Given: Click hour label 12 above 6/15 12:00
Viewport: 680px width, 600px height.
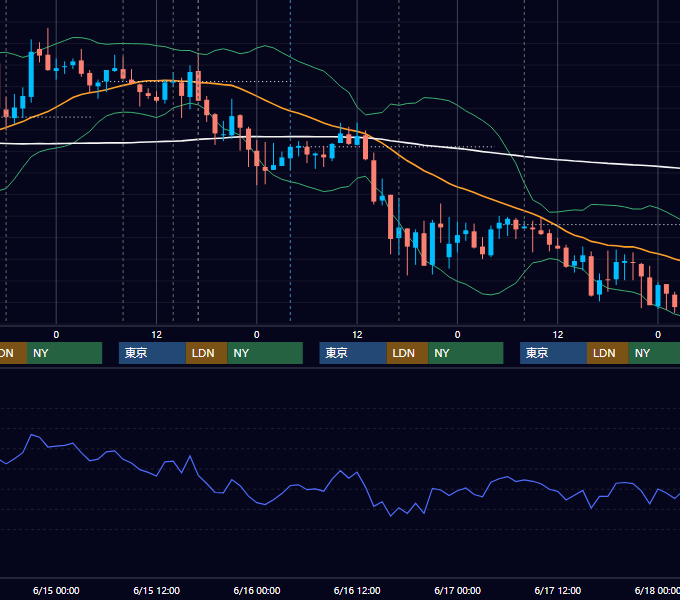Looking at the screenshot, I should click(157, 335).
